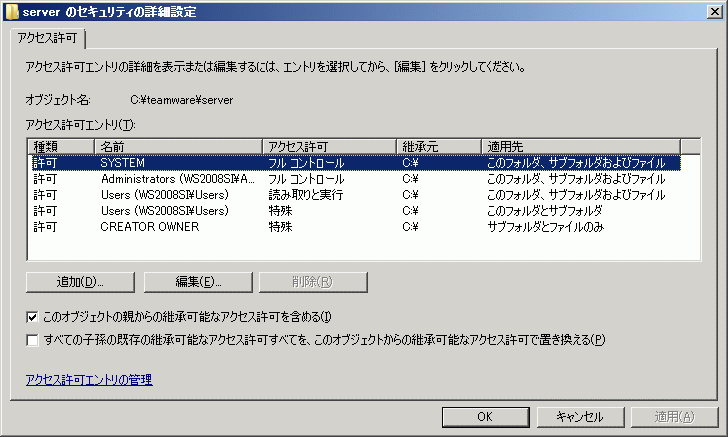728x437 pixels.
Task: Click object path C:¥teamware¥server
Action: tap(182, 100)
